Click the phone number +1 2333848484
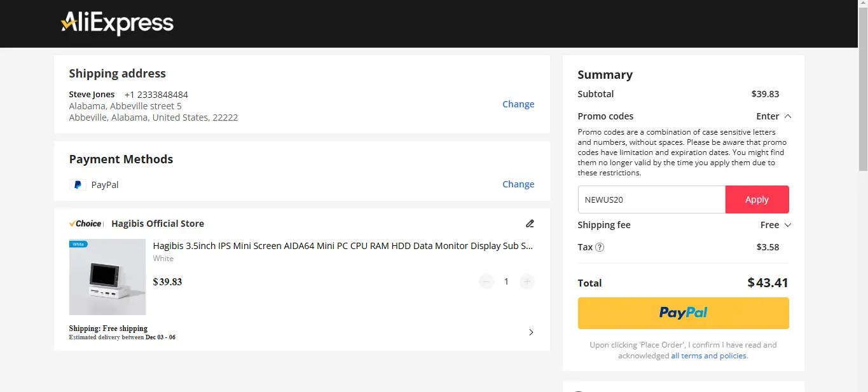Viewport: 868px width, 392px height. point(156,95)
